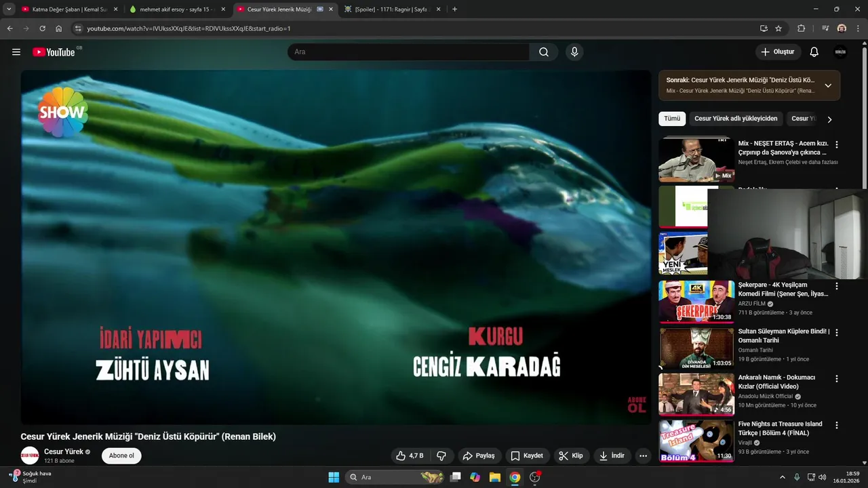Bookmark this page with star icon

(778, 28)
